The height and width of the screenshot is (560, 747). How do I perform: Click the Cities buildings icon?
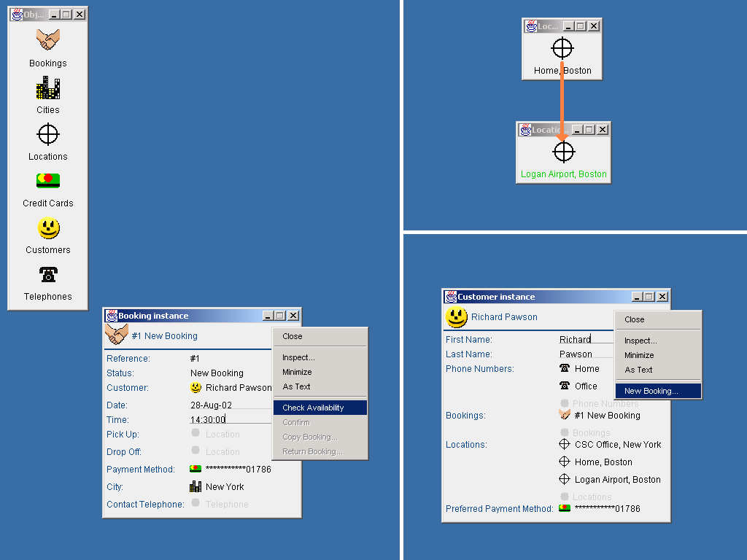[x=48, y=87]
